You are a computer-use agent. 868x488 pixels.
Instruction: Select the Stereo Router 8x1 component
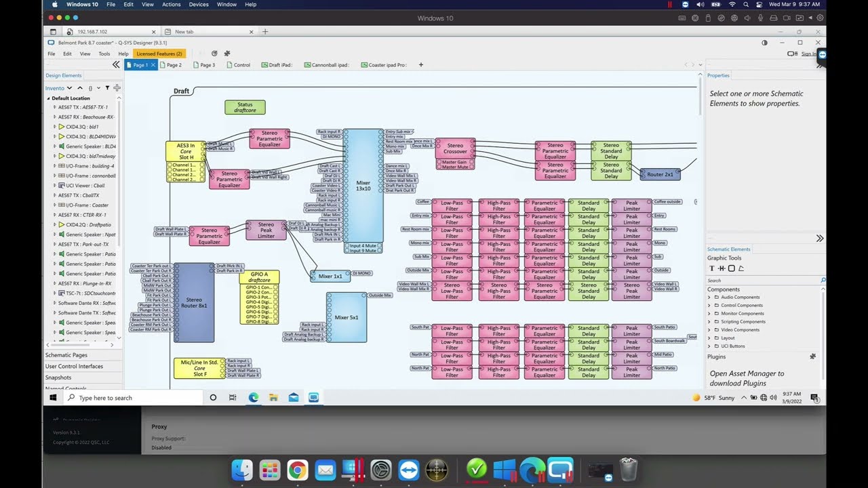tap(194, 302)
